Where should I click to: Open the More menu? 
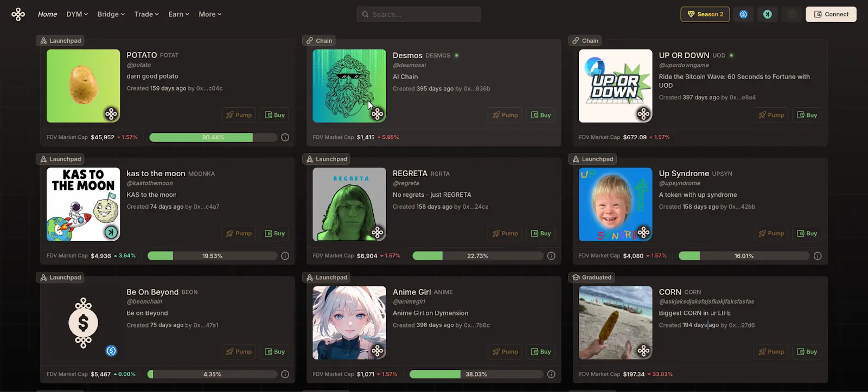pyautogui.click(x=210, y=14)
